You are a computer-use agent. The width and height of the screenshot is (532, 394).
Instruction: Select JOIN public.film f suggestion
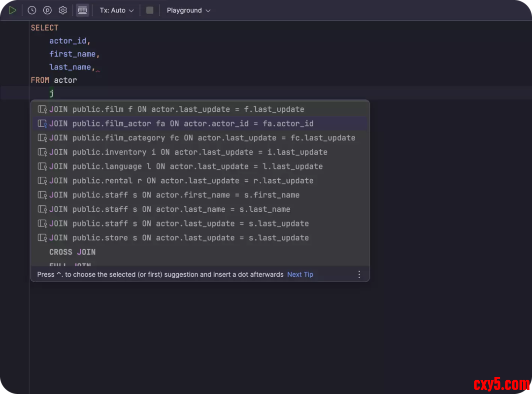(x=176, y=109)
